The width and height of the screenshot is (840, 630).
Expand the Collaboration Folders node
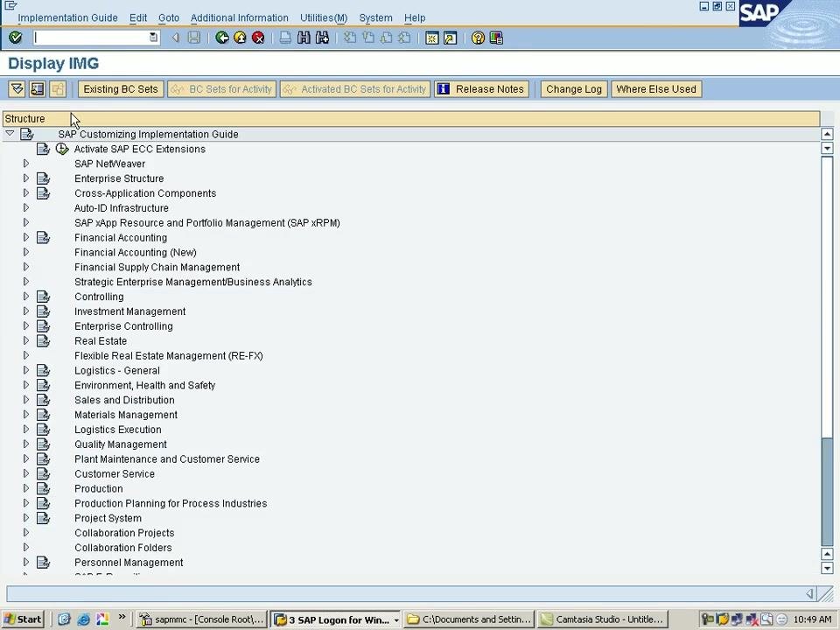coord(25,548)
